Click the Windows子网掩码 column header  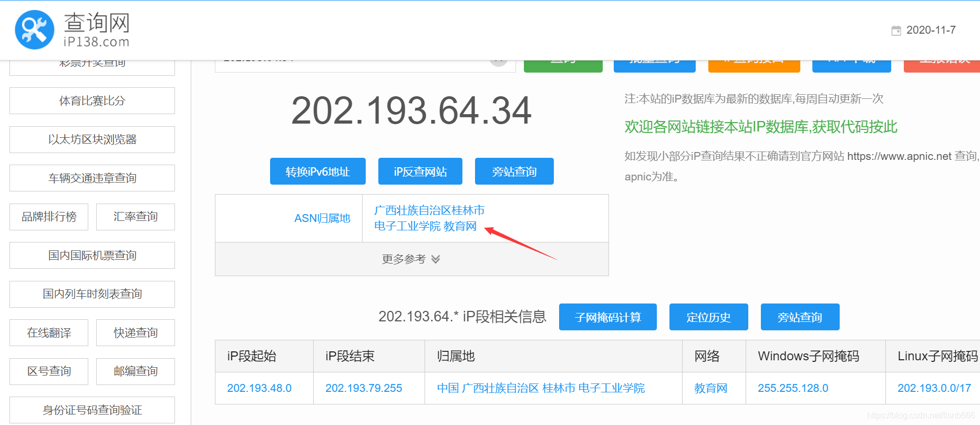click(808, 356)
